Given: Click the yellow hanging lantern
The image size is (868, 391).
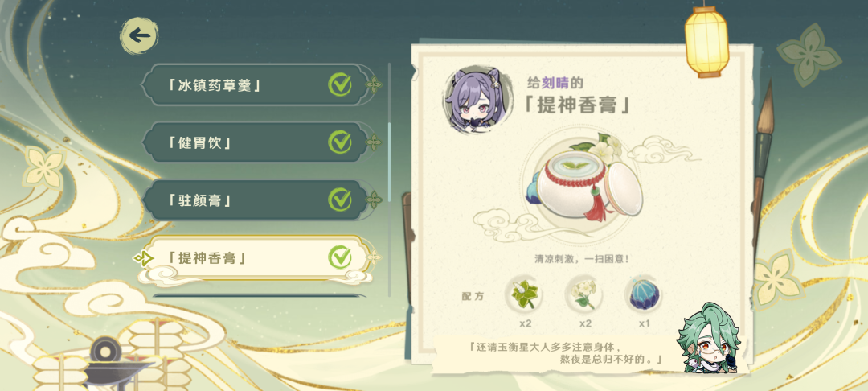Looking at the screenshot, I should point(706,40).
